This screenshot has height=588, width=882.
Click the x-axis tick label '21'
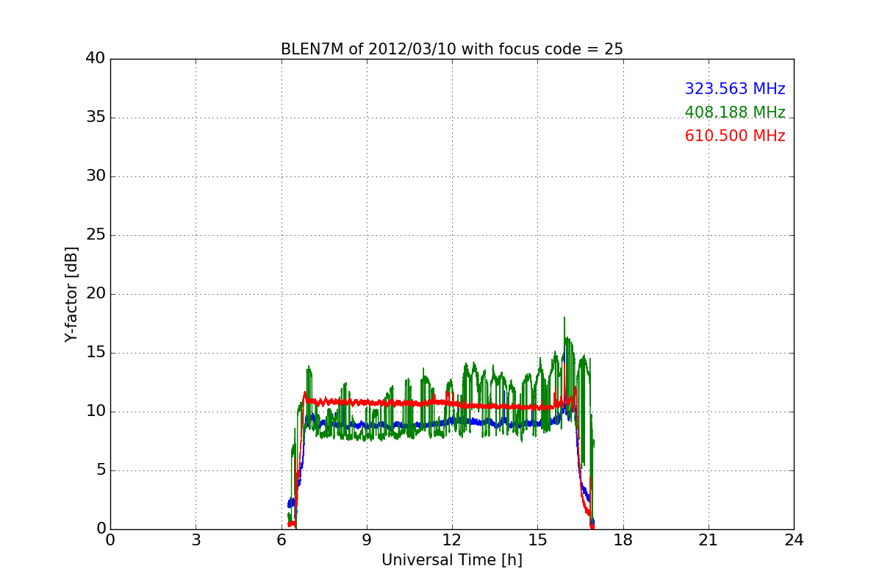(709, 540)
